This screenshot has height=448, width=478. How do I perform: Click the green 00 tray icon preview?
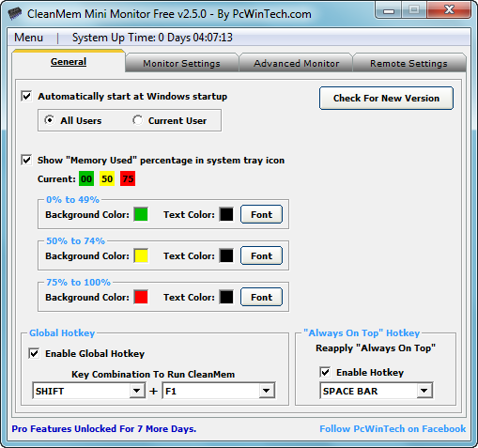coord(86,178)
